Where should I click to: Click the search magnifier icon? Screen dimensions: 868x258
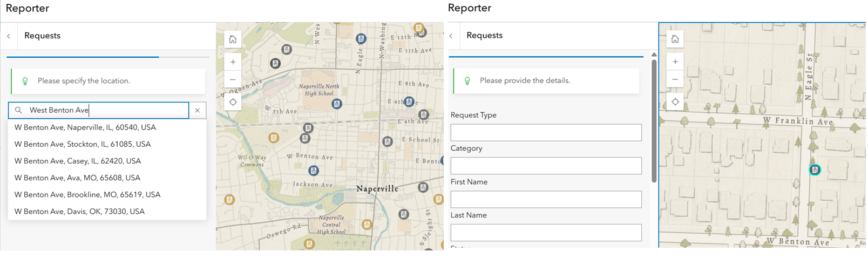18,110
